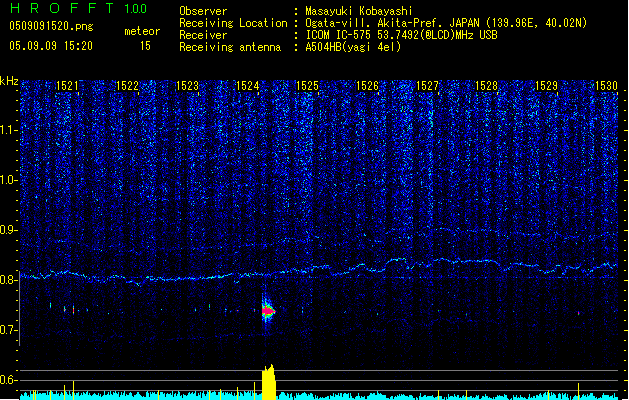
Task: Click the bright red meteor echo
Action: pyautogui.click(x=267, y=312)
